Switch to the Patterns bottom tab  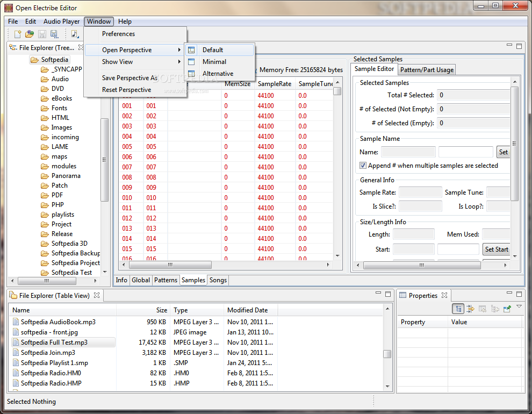tap(166, 280)
